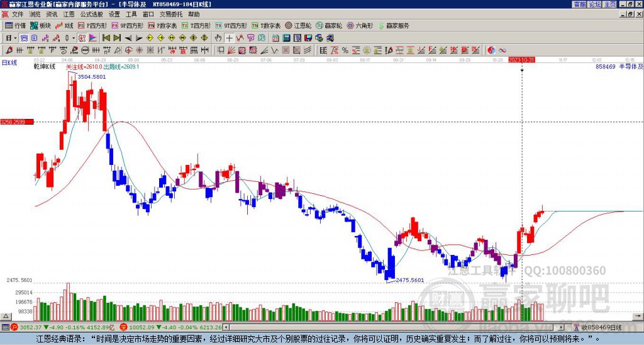This screenshot has height=345, width=644.
Task: Click horizontal scrollbar left arrow
Action: point(226,327)
